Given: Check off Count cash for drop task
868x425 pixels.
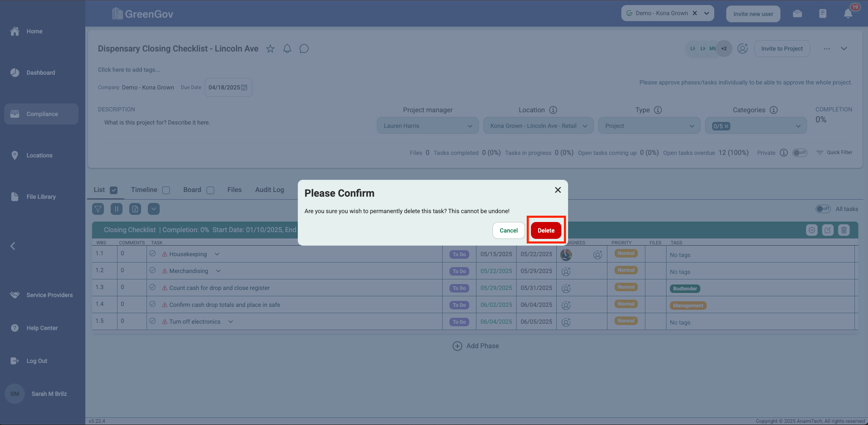Looking at the screenshot, I should click(x=152, y=287).
